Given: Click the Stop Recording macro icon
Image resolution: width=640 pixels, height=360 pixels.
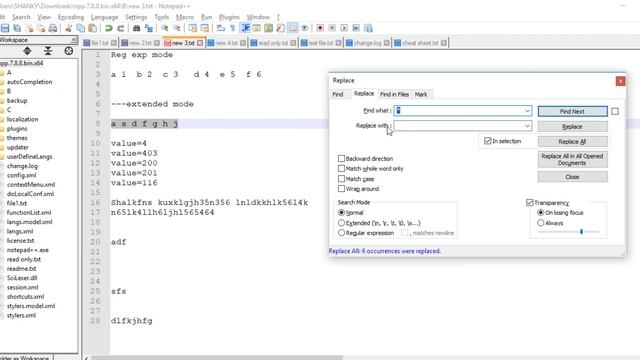Looking at the screenshot, I should point(332,28).
